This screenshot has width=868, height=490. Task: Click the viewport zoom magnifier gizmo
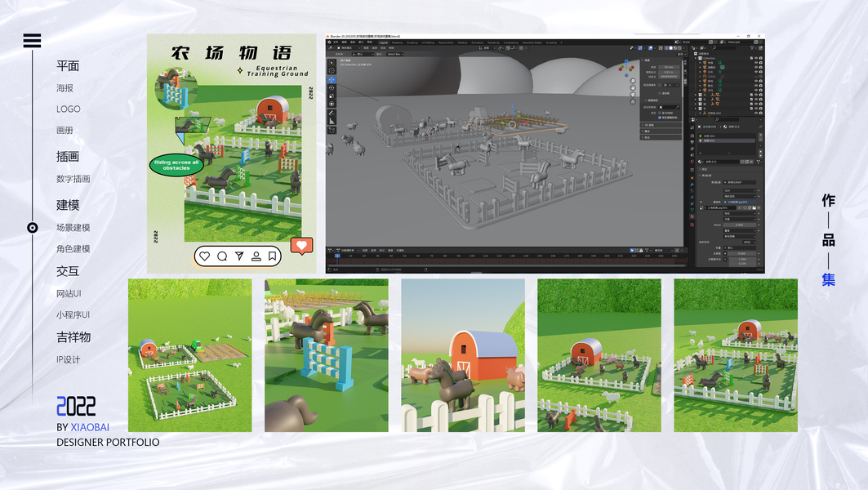[633, 81]
